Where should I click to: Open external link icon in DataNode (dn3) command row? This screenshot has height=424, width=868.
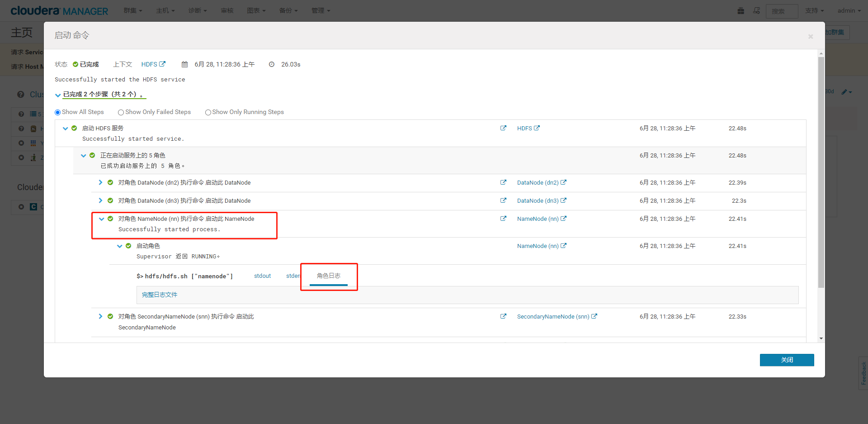[x=503, y=200]
